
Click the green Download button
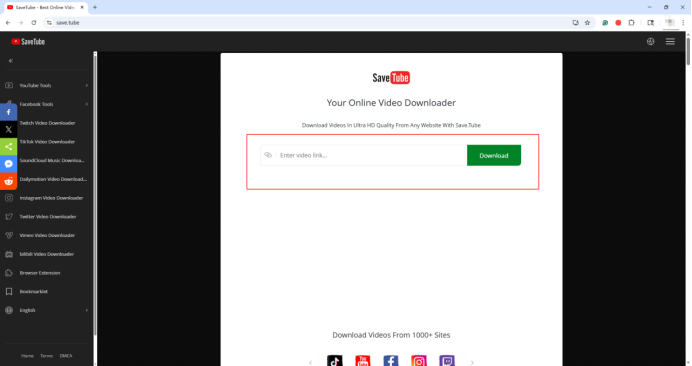pyautogui.click(x=494, y=155)
